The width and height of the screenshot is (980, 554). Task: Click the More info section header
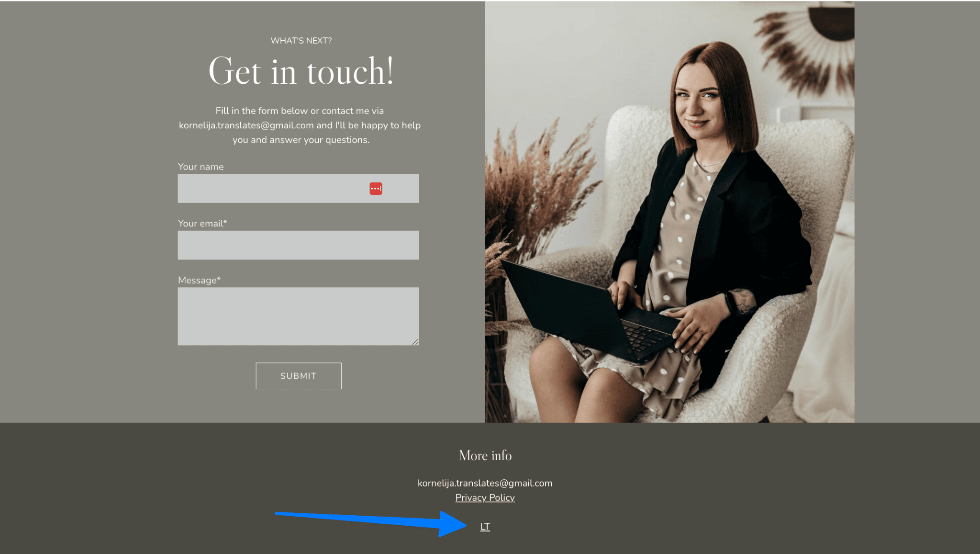[485, 456]
